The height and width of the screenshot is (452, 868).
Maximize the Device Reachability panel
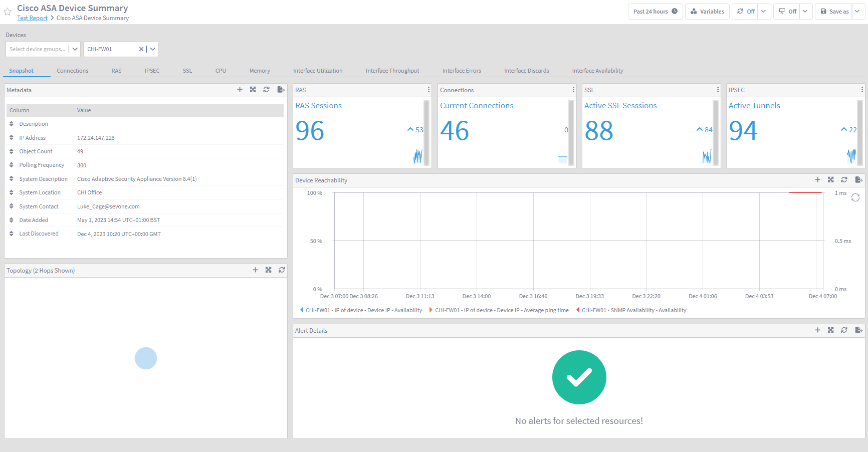click(x=831, y=180)
